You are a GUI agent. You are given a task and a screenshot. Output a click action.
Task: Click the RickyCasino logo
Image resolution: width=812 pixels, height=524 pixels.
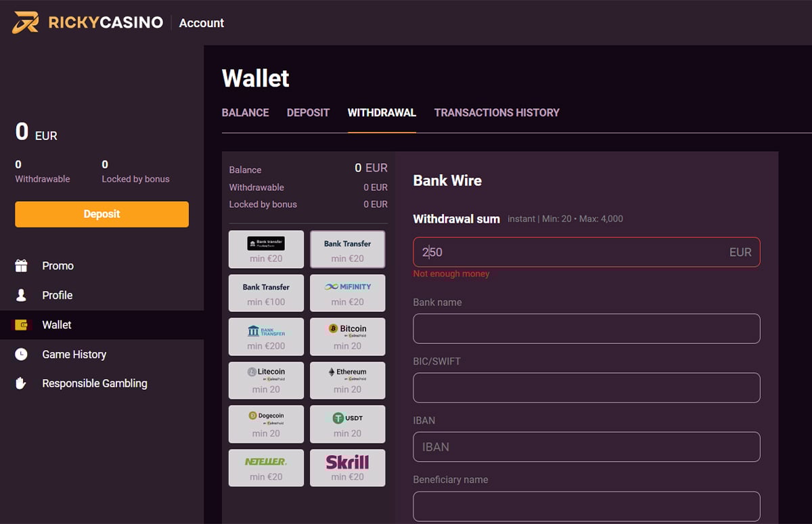click(x=88, y=22)
